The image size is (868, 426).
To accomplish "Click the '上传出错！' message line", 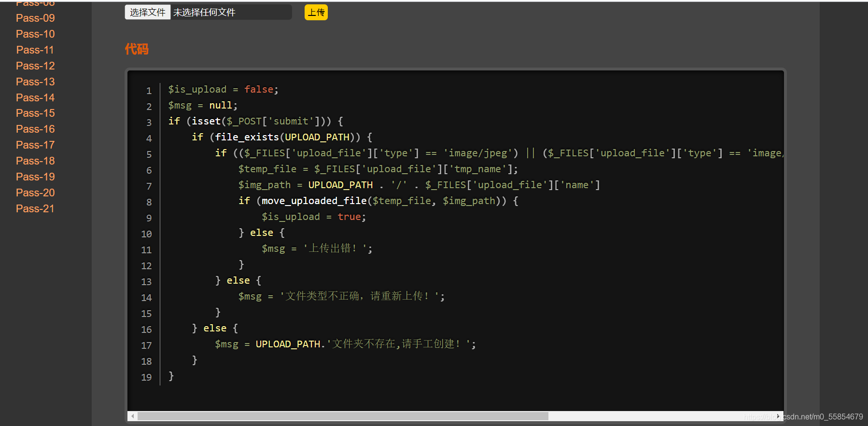I will (317, 248).
